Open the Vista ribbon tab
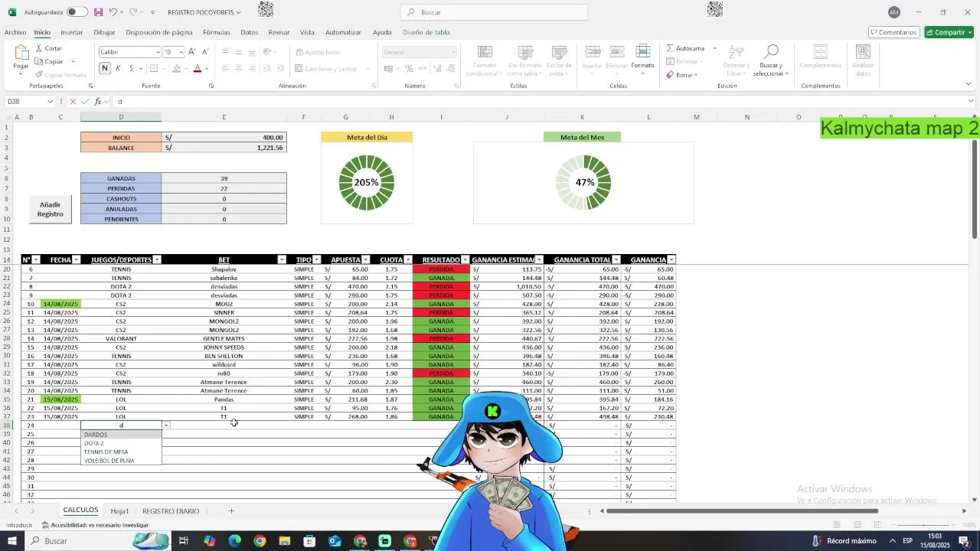 [307, 32]
